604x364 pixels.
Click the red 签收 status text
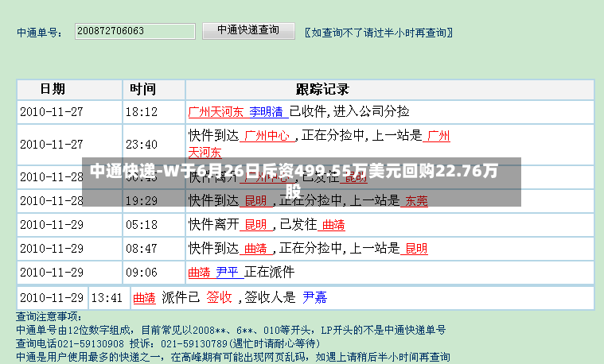click(x=219, y=297)
